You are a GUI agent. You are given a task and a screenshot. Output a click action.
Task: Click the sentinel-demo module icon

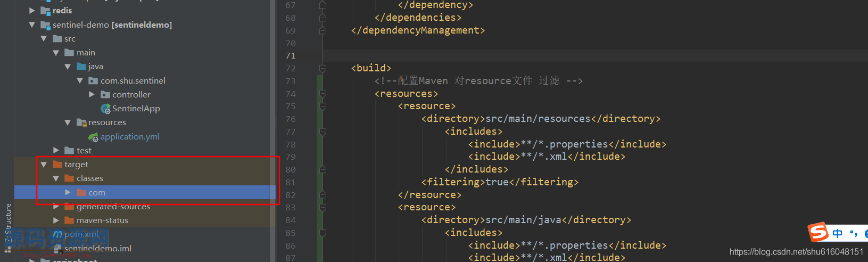point(45,25)
